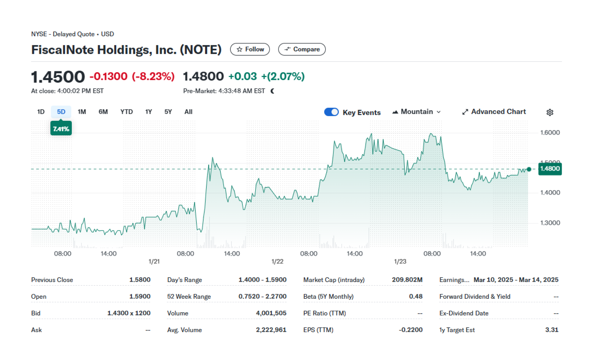
Task: Click the Forward Dividend & Yield label
Action: pyautogui.click(x=475, y=296)
